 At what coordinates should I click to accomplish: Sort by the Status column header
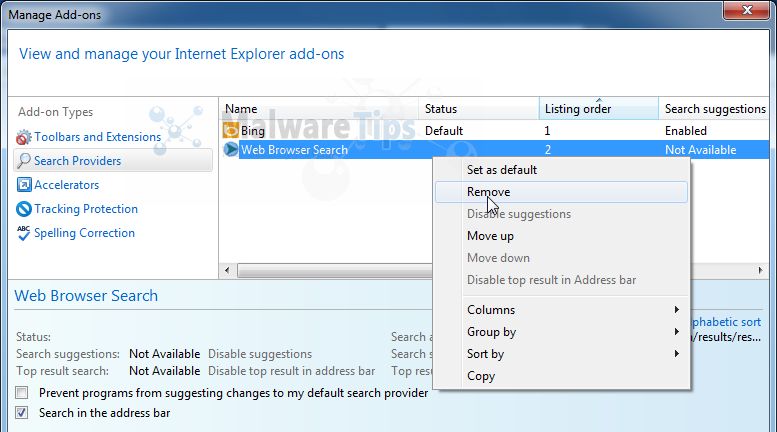(479, 108)
